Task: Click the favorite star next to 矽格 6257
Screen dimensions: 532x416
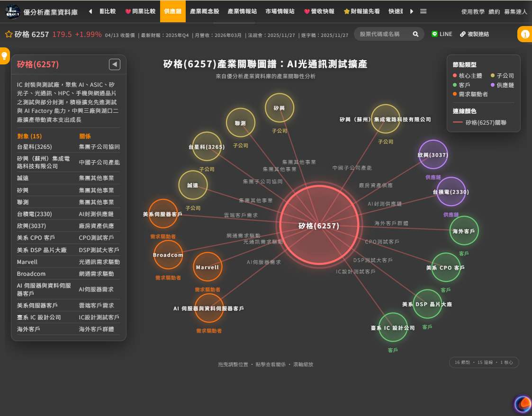Action: (x=9, y=34)
